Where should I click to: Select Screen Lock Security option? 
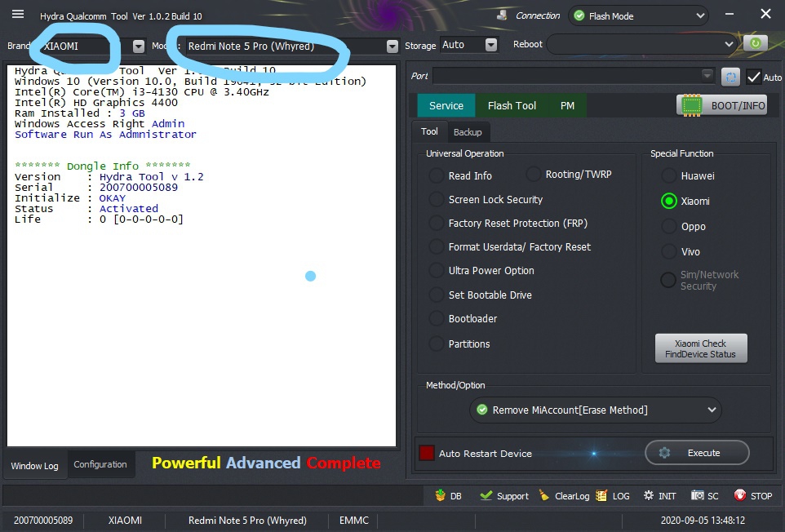click(x=436, y=199)
